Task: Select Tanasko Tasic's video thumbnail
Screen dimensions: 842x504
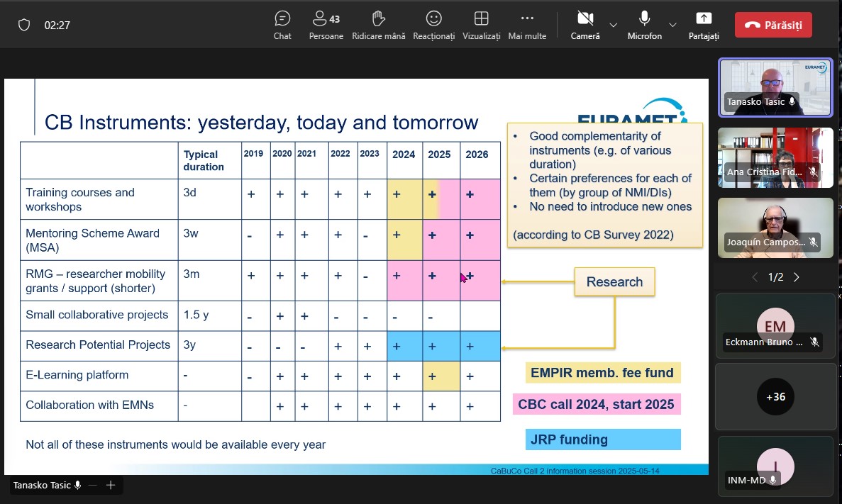Action: 775,87
